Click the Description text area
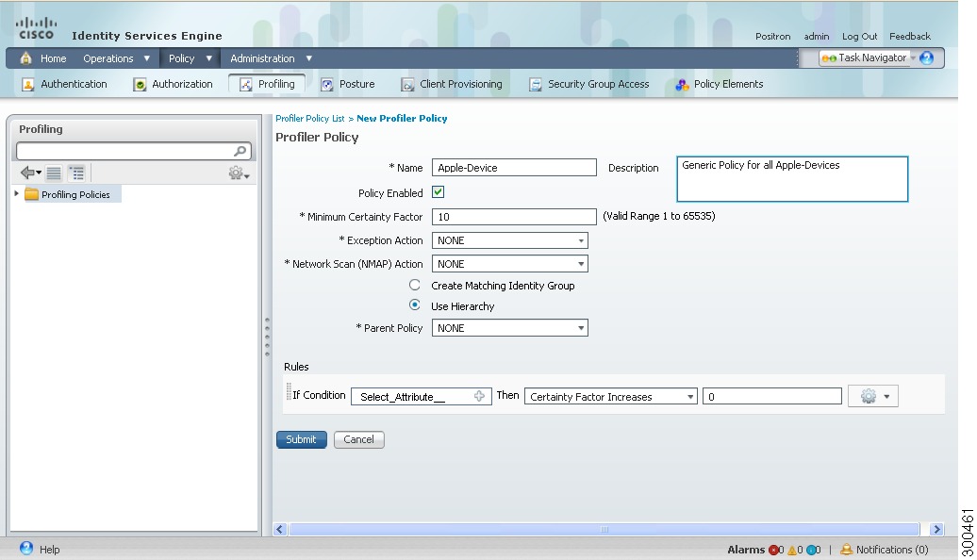Image resolution: width=977 pixels, height=560 pixels. 792,179
